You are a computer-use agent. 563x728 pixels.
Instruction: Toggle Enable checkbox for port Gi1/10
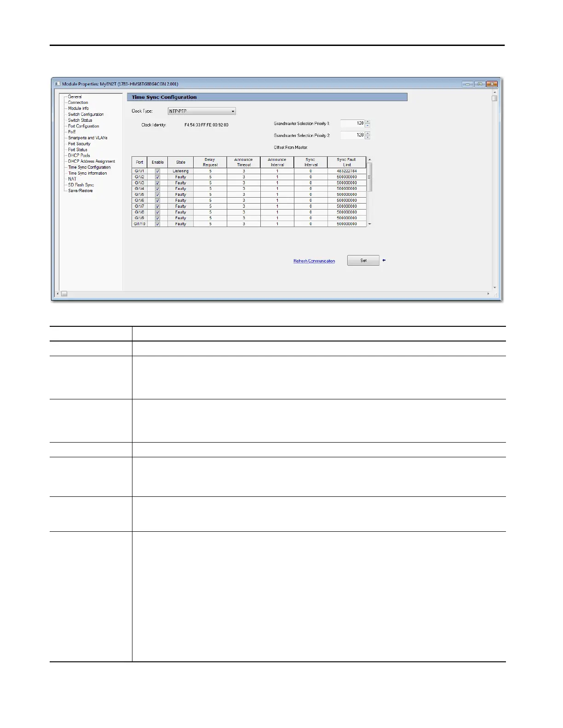pos(157,224)
